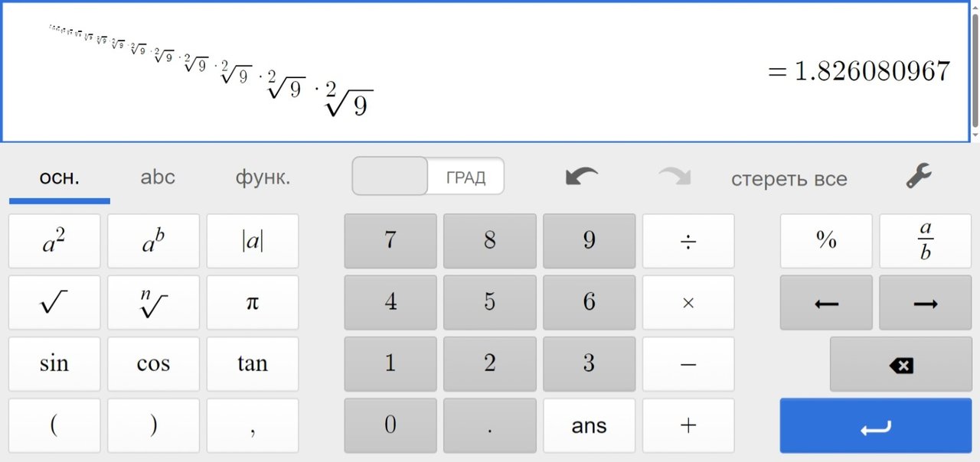This screenshot has width=980, height=462.
Task: Click the undo arrow icon
Action: [x=581, y=177]
